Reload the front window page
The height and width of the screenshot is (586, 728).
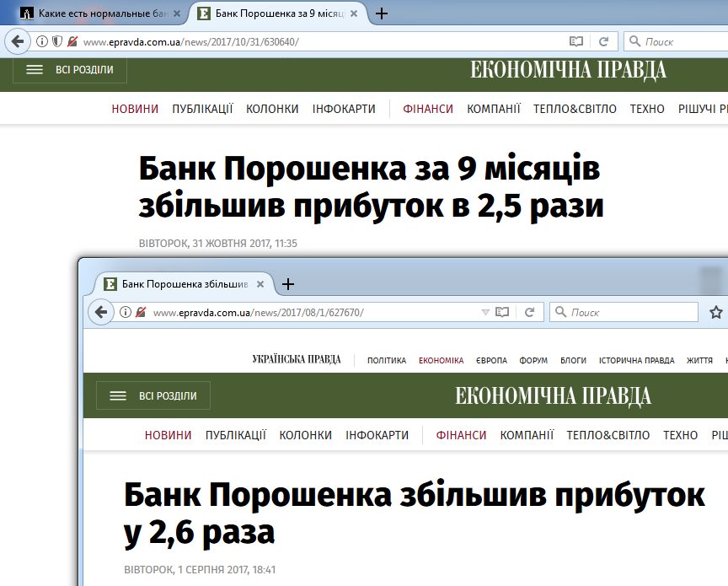(x=529, y=312)
